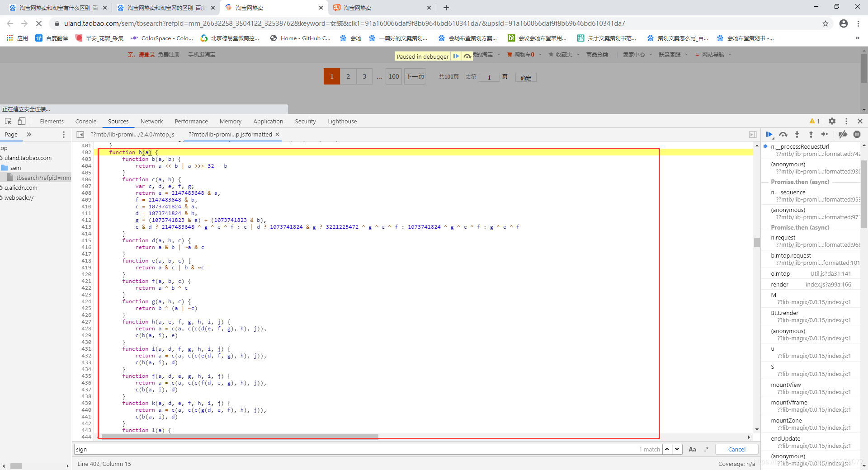The height and width of the screenshot is (470, 868).
Task: Hide the debugger sidebar pane
Action: coord(753,134)
